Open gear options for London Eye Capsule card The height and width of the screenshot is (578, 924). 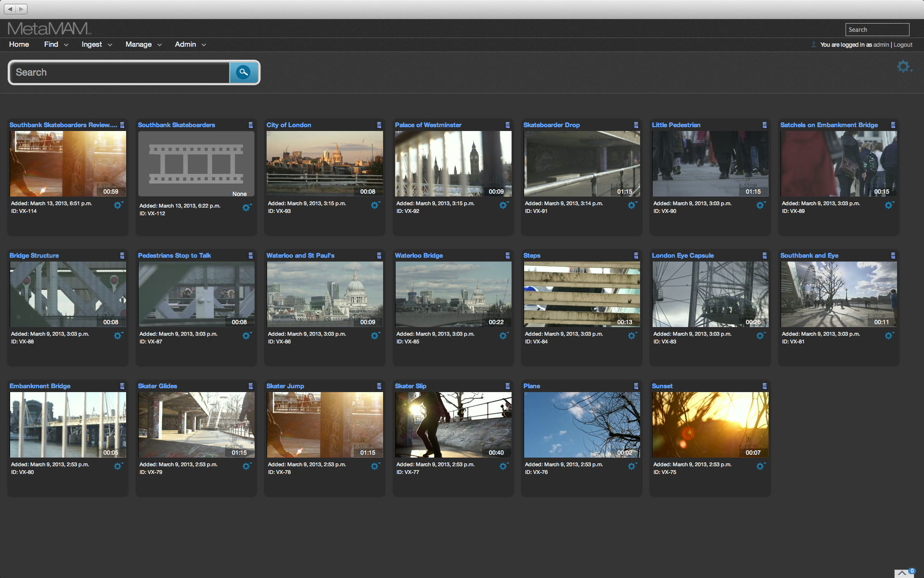click(761, 336)
